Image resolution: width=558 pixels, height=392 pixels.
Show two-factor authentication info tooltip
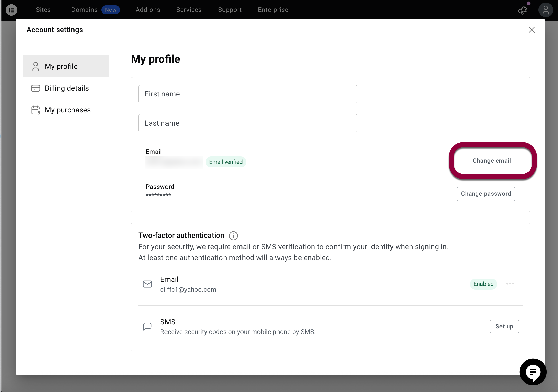coord(233,236)
